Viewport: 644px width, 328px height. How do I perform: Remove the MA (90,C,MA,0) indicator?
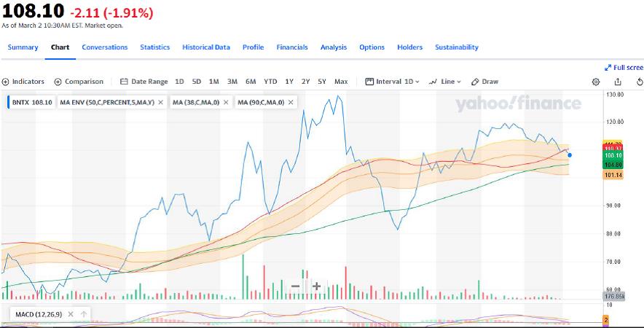tap(291, 102)
